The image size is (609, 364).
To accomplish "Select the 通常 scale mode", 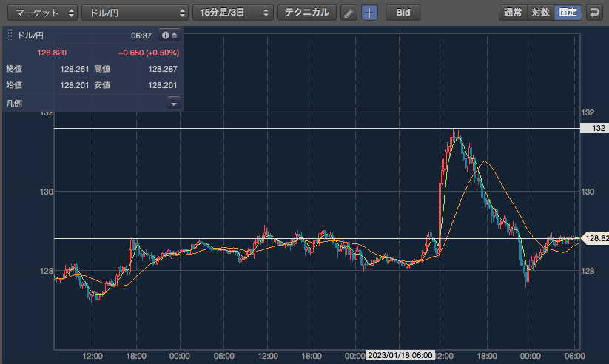I will [x=513, y=13].
